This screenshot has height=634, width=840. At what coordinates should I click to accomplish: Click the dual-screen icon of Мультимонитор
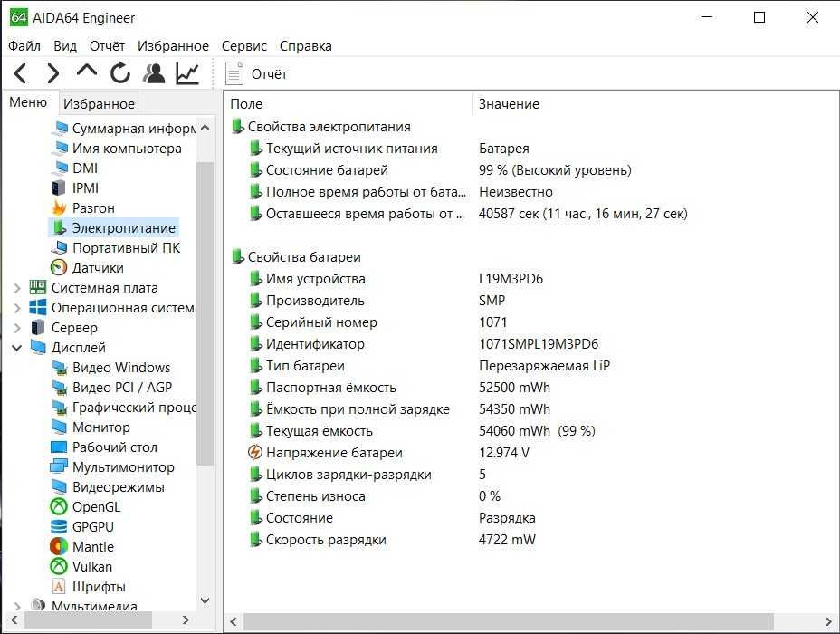point(59,466)
